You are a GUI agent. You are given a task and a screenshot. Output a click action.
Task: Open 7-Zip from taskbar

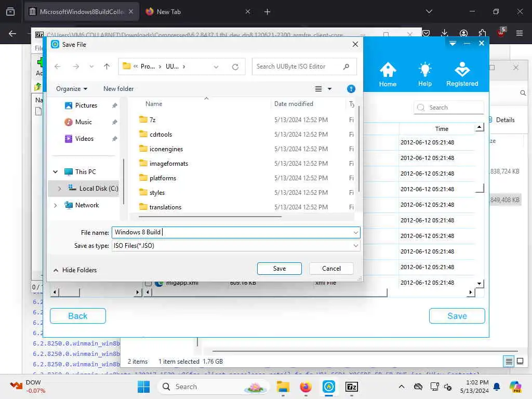tap(352, 387)
